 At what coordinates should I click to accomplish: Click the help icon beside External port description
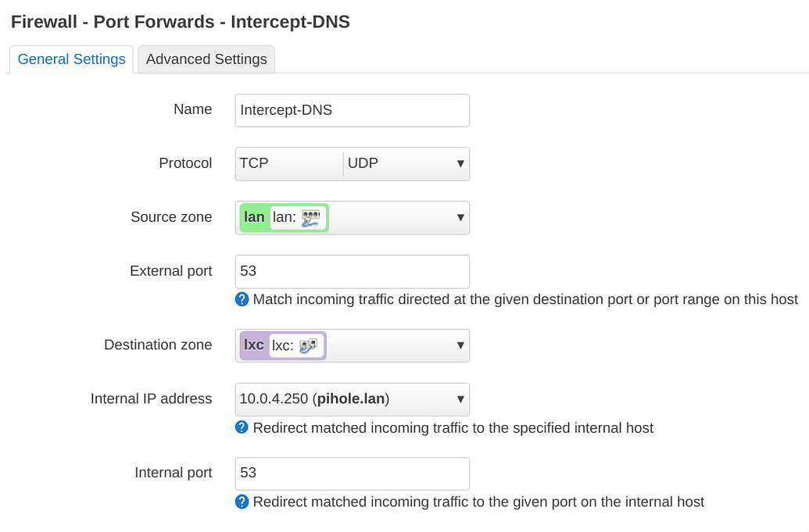point(242,299)
